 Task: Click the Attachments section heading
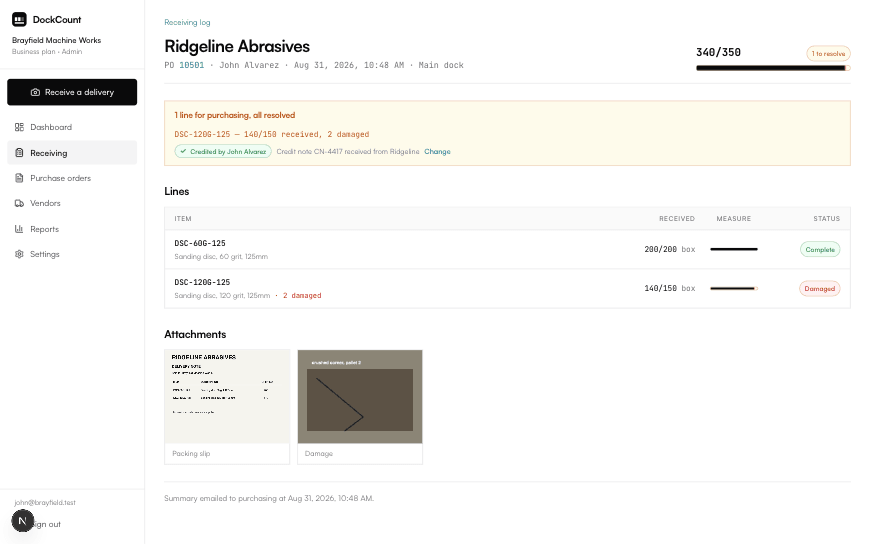click(195, 334)
